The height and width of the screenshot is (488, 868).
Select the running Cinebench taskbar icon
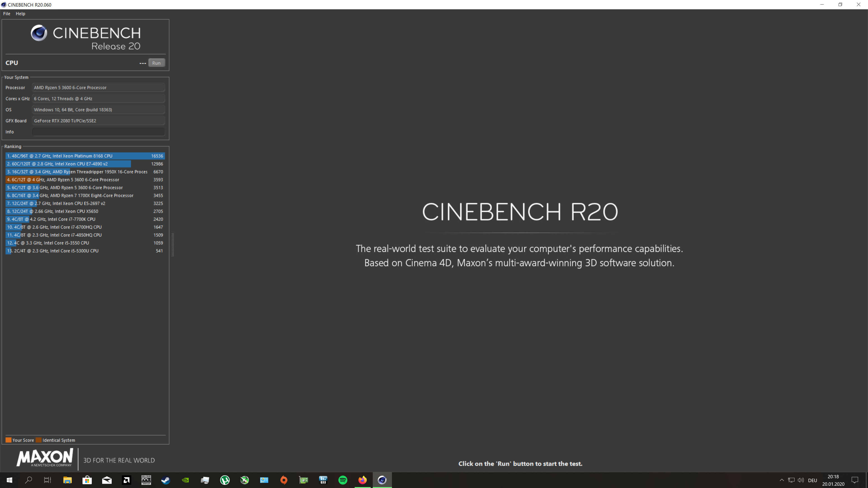[382, 480]
